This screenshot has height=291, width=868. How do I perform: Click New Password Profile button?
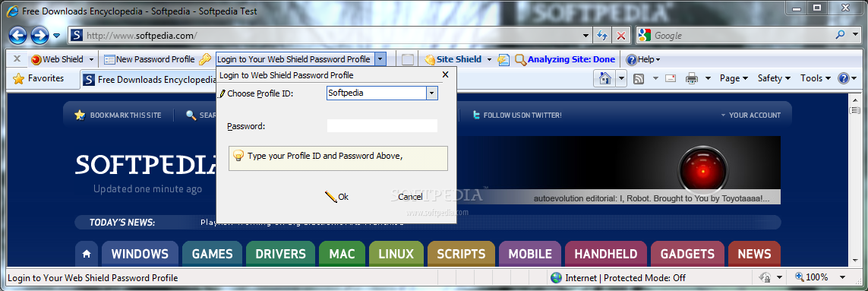(150, 59)
